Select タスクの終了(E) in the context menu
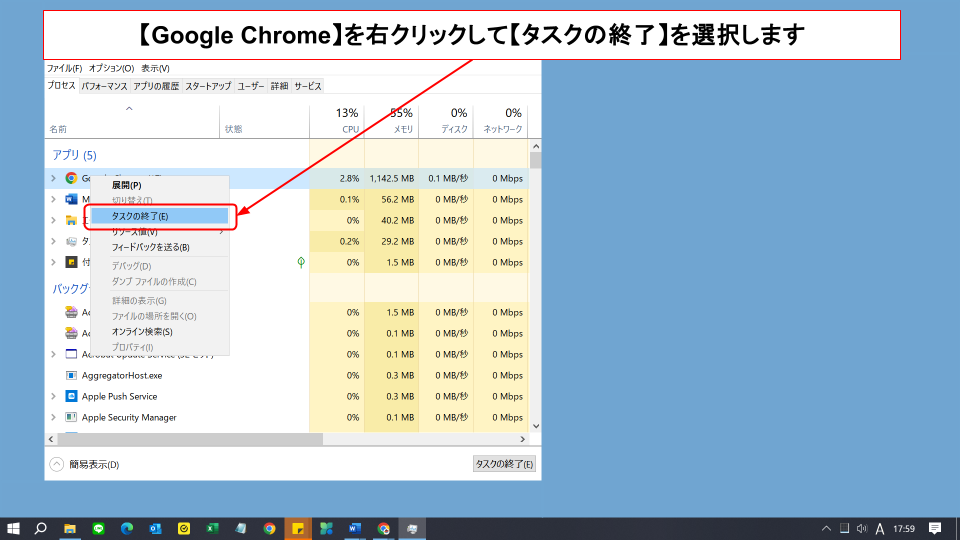This screenshot has width=960, height=540. pyautogui.click(x=159, y=216)
